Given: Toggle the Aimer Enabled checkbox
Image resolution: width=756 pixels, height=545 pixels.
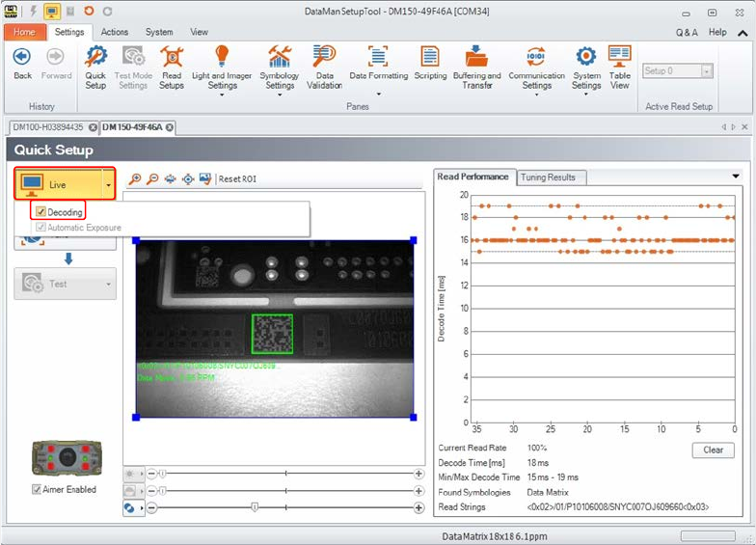Looking at the screenshot, I should coord(37,490).
